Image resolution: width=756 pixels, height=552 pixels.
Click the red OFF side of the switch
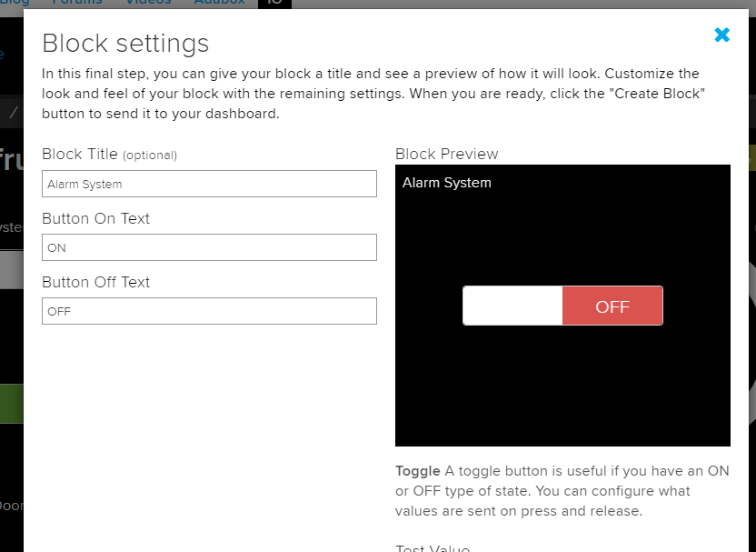pyautogui.click(x=613, y=306)
